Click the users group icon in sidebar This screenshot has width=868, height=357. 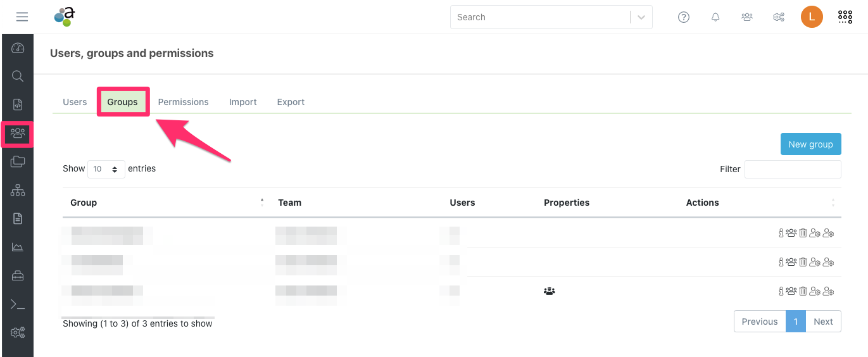pyautogui.click(x=18, y=134)
